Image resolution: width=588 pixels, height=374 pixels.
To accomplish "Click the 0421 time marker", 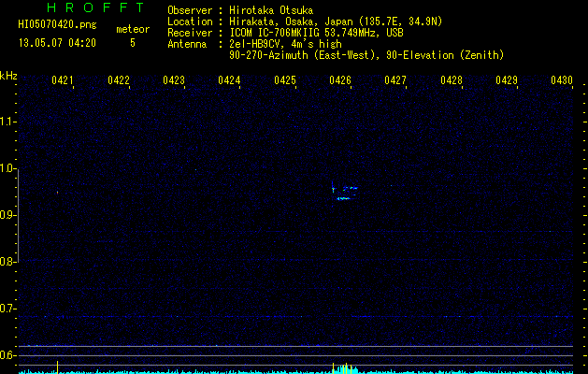I will 63,80.
